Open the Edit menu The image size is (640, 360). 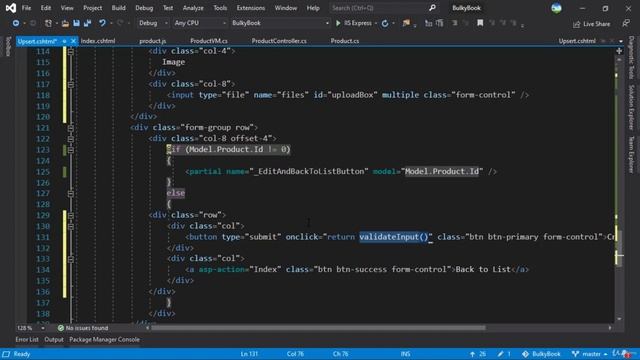click(x=46, y=8)
